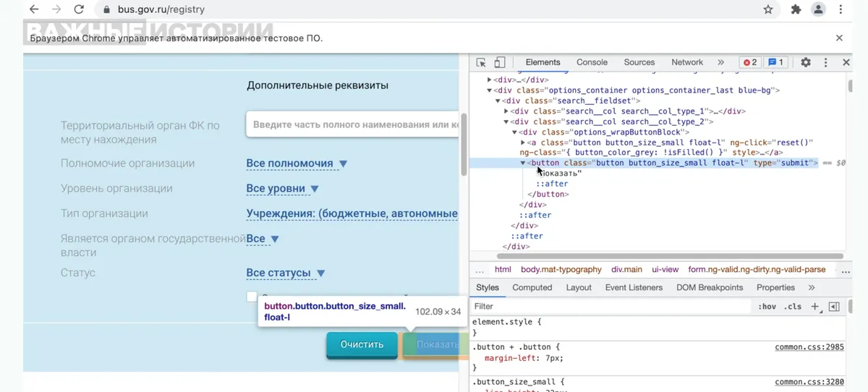Switch to the Elements tab
The image size is (868, 392).
(x=542, y=62)
